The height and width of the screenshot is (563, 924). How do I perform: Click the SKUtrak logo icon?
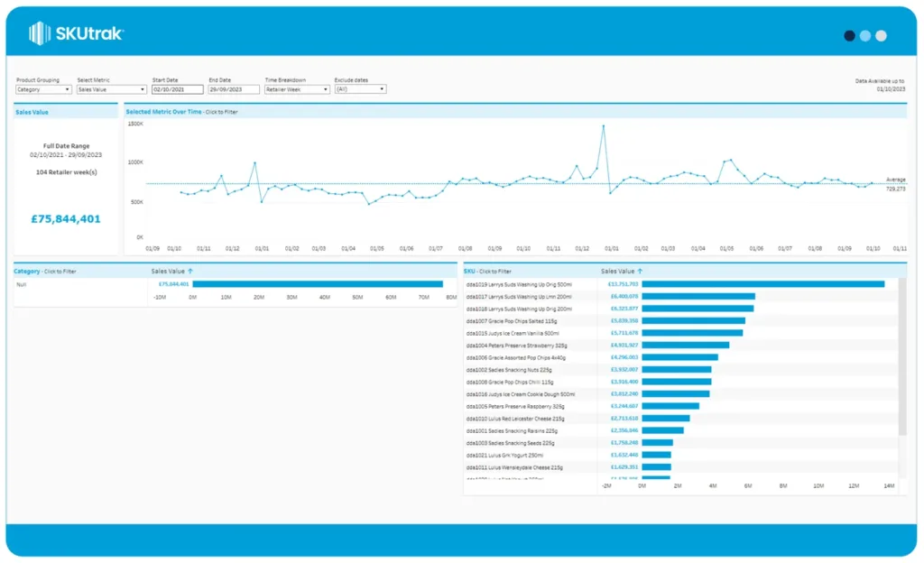pos(39,33)
